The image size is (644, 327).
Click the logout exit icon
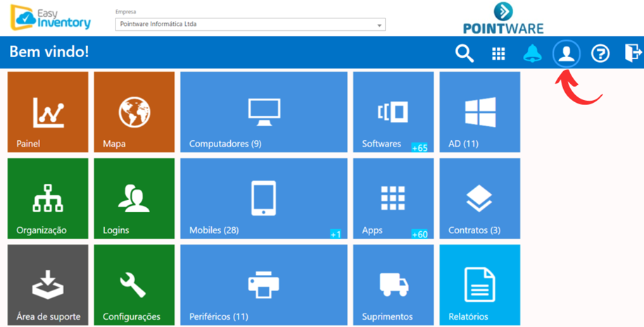[x=633, y=53]
